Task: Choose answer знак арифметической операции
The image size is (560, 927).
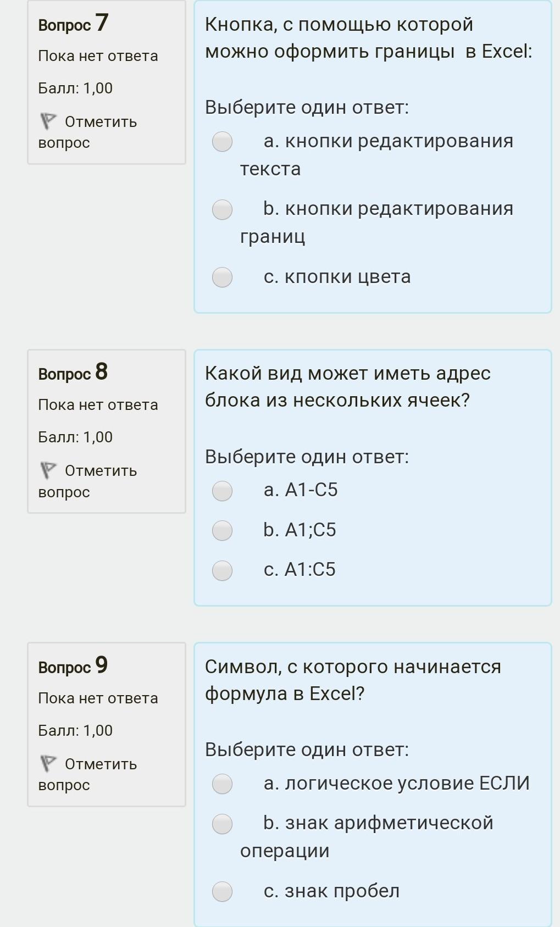Action: coord(222,824)
